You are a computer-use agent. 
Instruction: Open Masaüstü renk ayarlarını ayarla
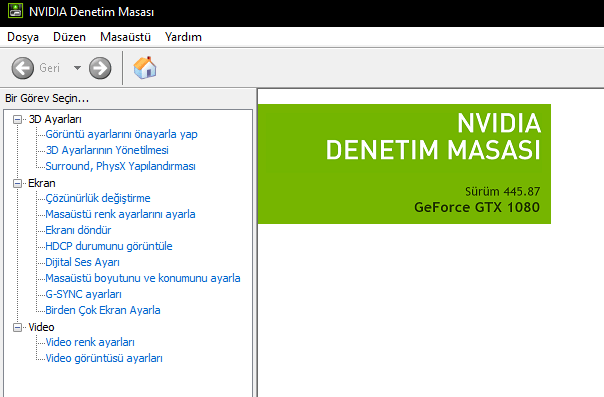(x=120, y=214)
